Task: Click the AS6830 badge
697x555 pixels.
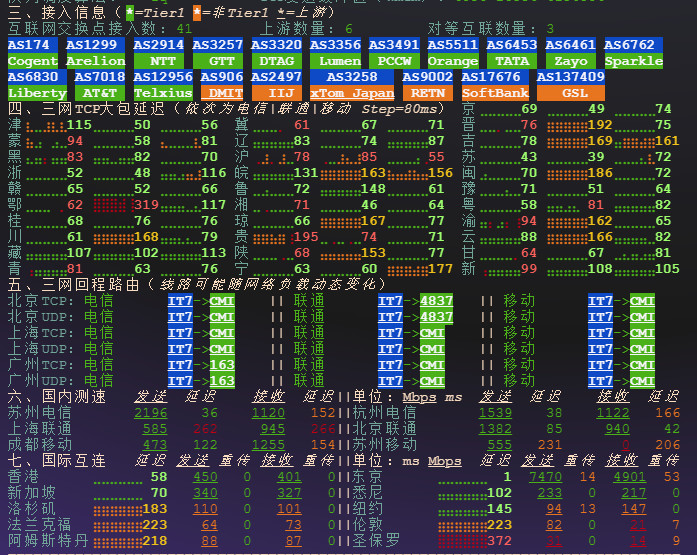Action: click(37, 77)
